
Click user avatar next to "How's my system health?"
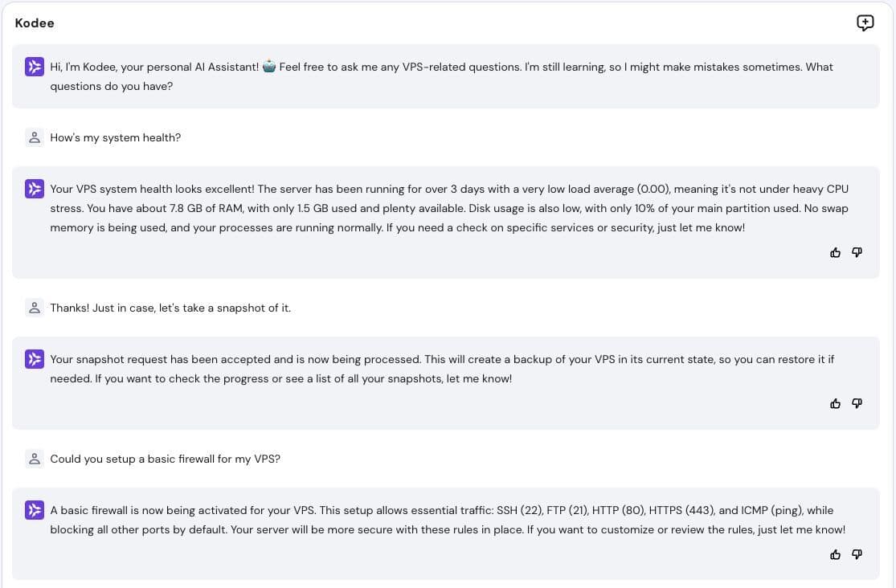(x=35, y=137)
